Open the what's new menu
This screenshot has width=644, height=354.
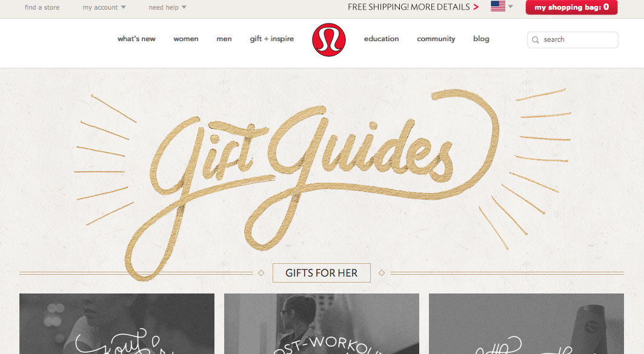136,39
